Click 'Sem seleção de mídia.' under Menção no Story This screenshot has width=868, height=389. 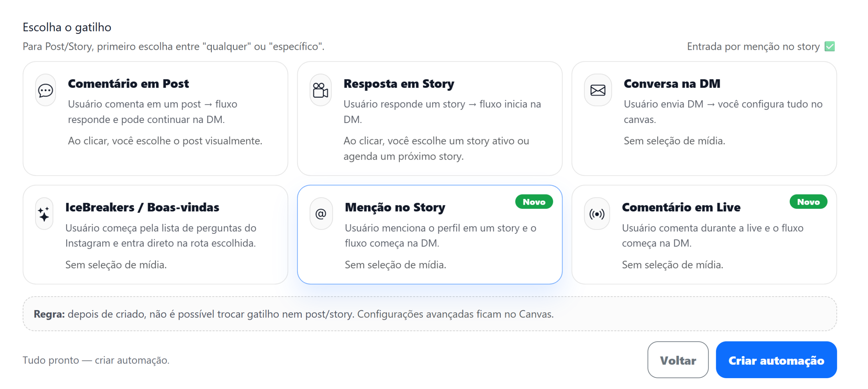[x=395, y=265]
